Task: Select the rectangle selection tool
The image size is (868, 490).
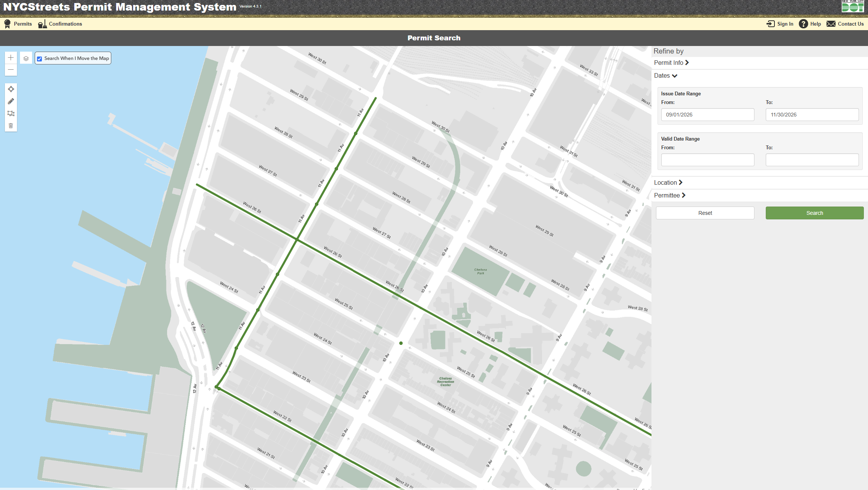Action: [11, 113]
